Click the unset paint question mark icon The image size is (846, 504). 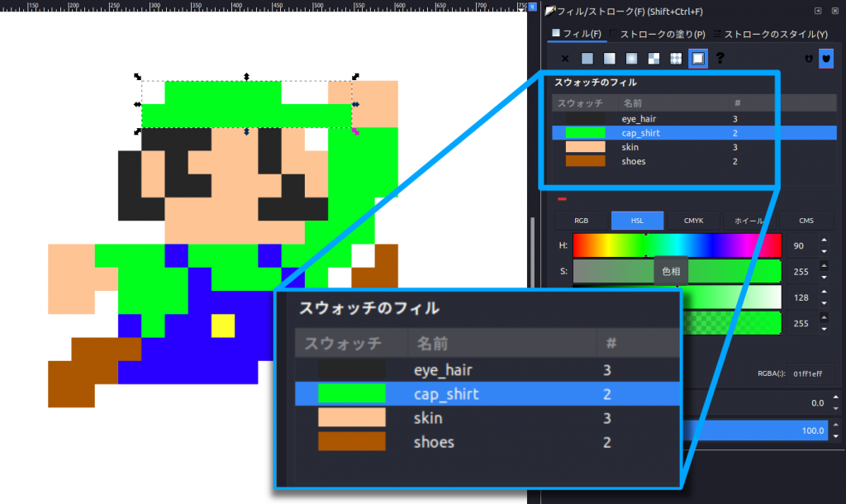pos(720,59)
